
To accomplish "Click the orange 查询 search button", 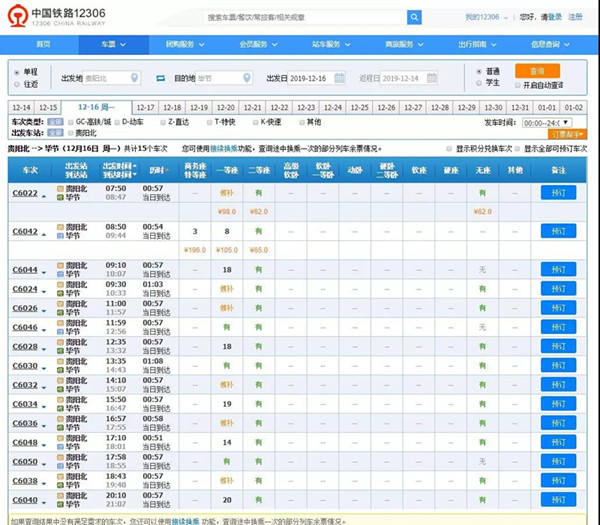I will pos(537,71).
